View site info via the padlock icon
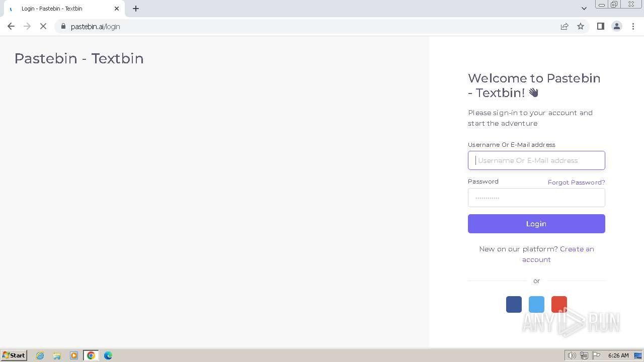This screenshot has width=644, height=362. click(x=63, y=26)
